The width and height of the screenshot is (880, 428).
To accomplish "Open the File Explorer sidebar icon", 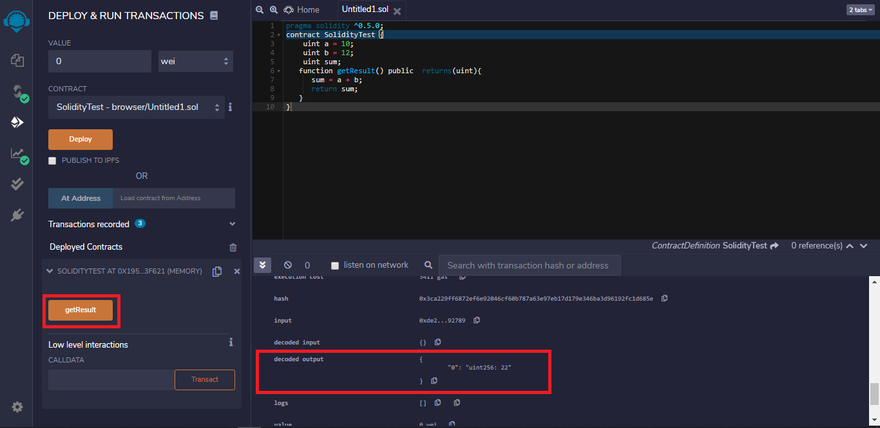I will [x=17, y=60].
